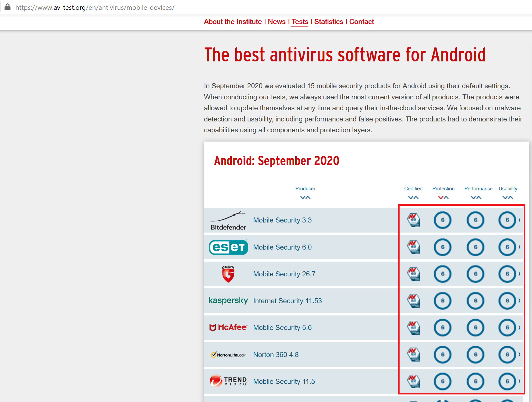Click the ESET logo
This screenshot has width=532, height=402.
[x=228, y=247]
